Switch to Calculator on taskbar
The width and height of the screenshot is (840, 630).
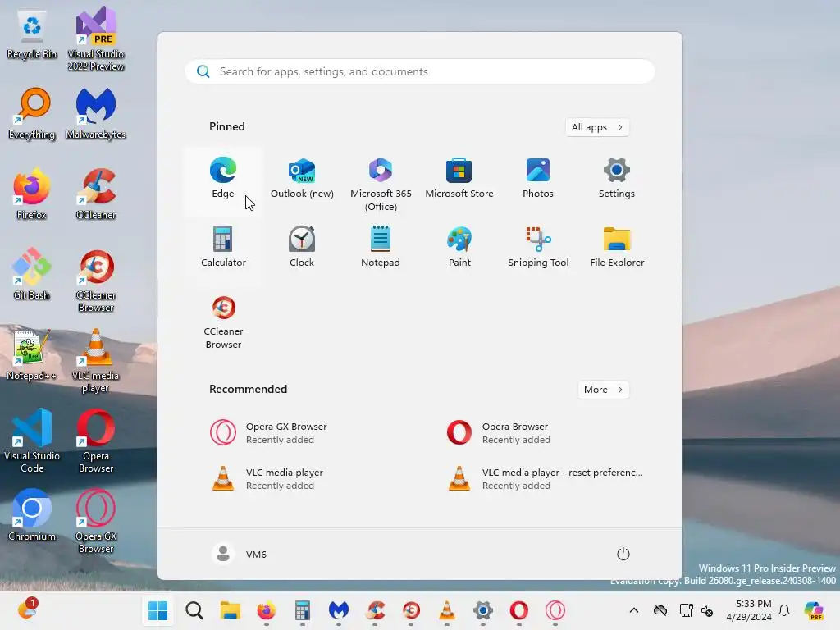303,610
